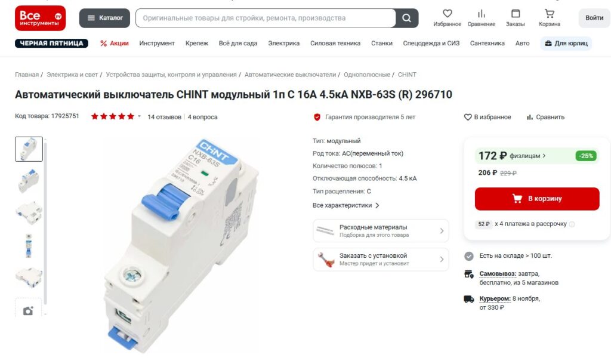Open the Электрика menu category

coord(283,43)
